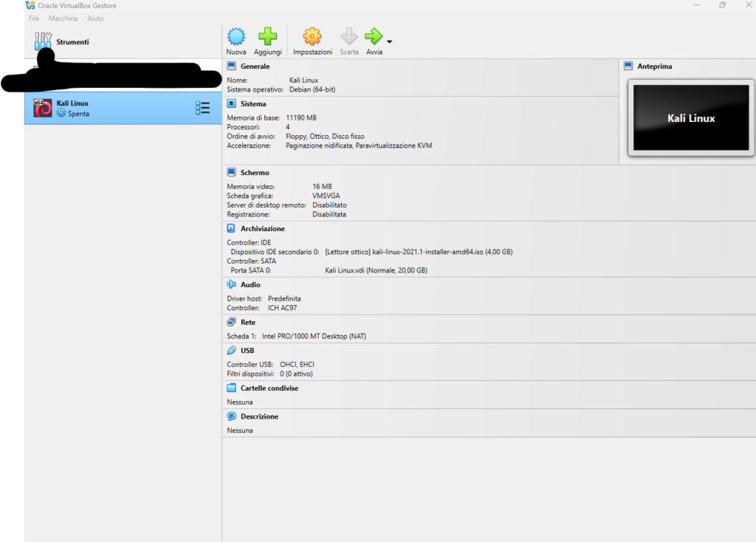Open the Strumenti tools icon
This screenshot has height=542, width=756.
pyautogui.click(x=44, y=41)
